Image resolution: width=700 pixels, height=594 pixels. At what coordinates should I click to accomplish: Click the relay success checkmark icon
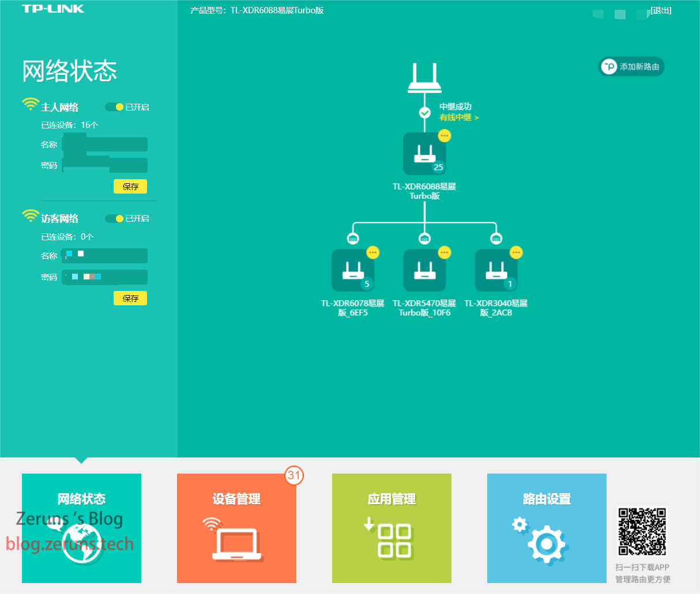click(x=425, y=112)
